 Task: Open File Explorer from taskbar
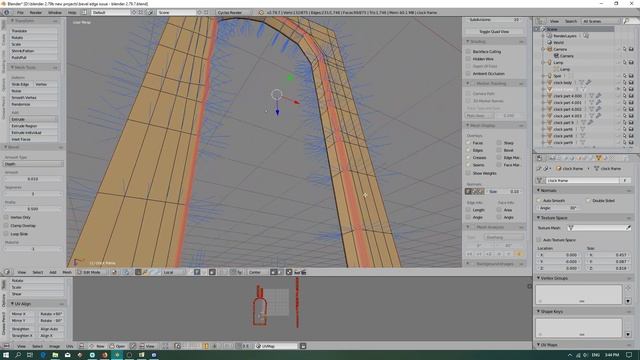[55, 355]
